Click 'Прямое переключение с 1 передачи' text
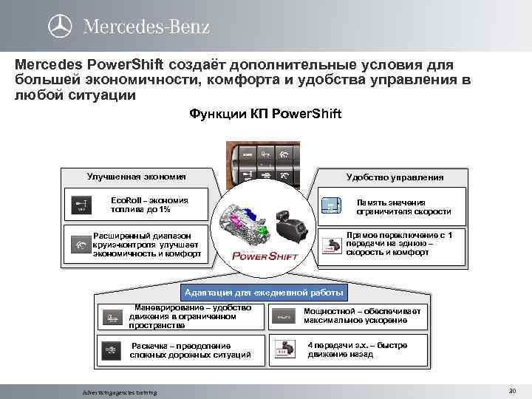 coord(399,244)
